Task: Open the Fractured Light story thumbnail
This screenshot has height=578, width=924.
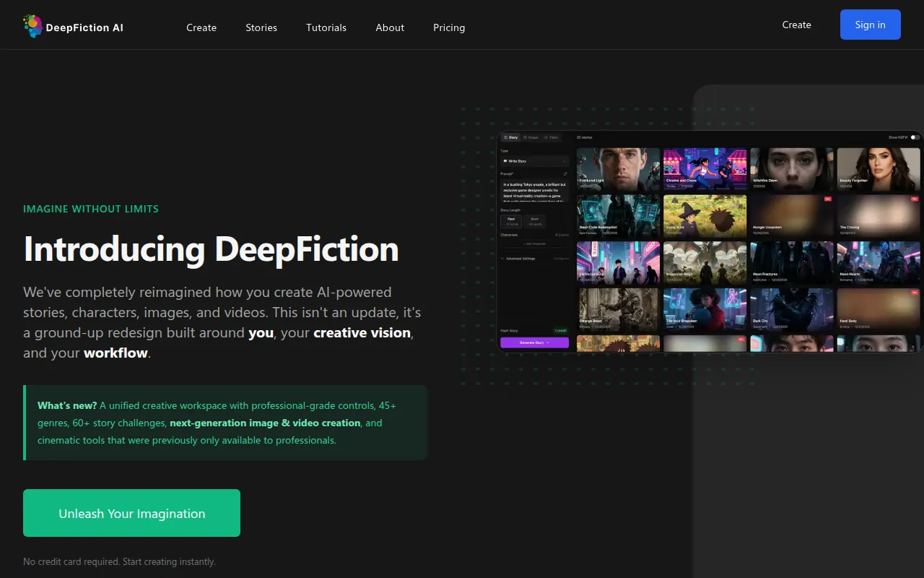Action: (x=619, y=169)
